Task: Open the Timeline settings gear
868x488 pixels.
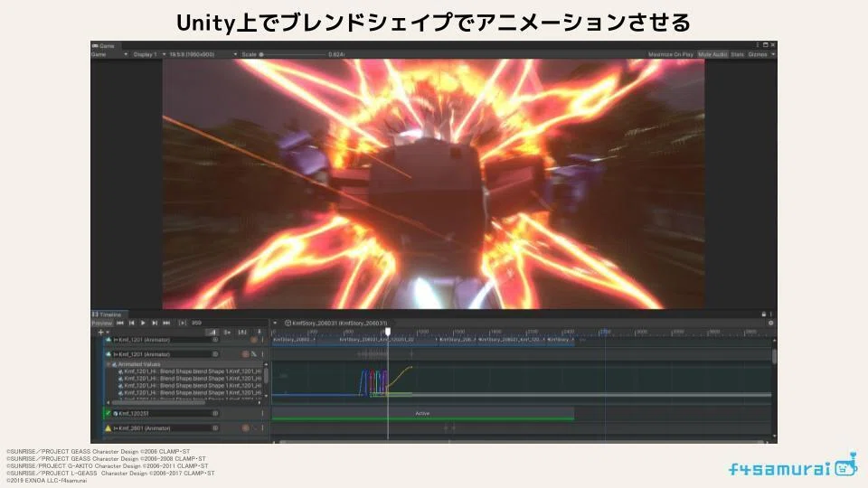Action: point(770,324)
